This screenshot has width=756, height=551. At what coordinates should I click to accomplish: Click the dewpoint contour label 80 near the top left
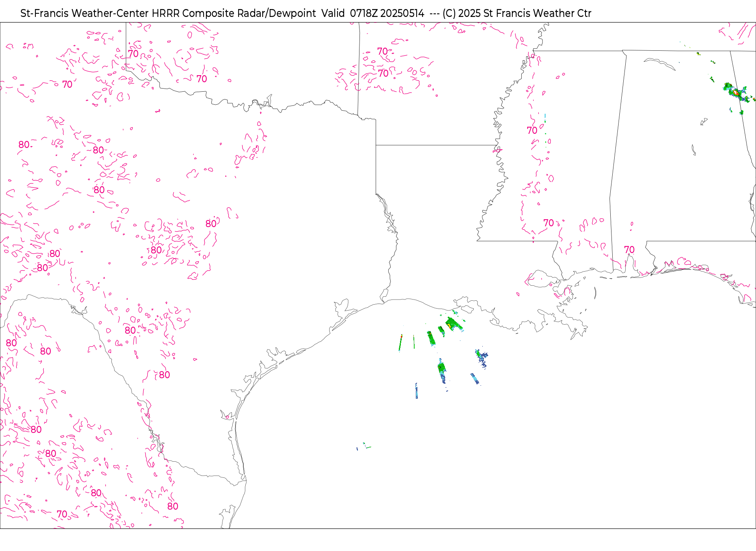(x=24, y=144)
